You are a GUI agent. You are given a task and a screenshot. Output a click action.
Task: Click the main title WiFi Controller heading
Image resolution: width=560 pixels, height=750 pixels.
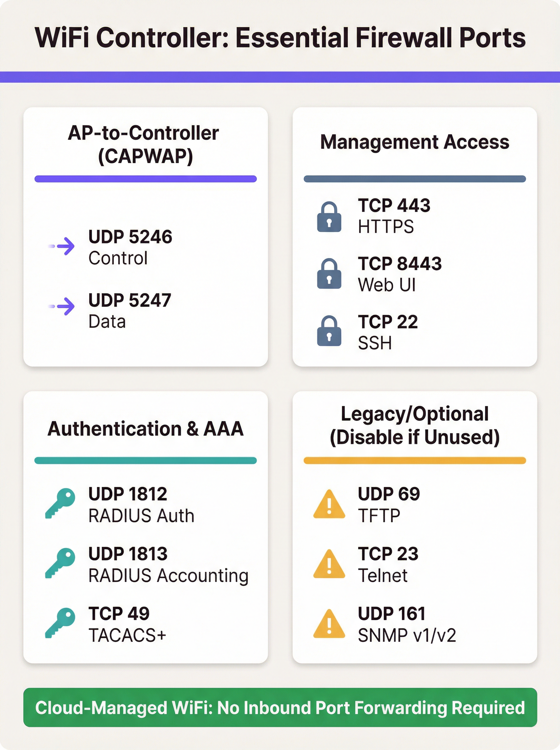point(280,37)
